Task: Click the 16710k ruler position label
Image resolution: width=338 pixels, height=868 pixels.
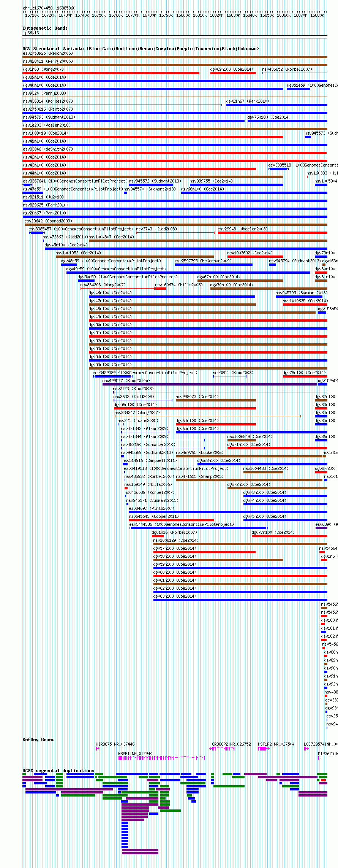Action: click(32, 15)
